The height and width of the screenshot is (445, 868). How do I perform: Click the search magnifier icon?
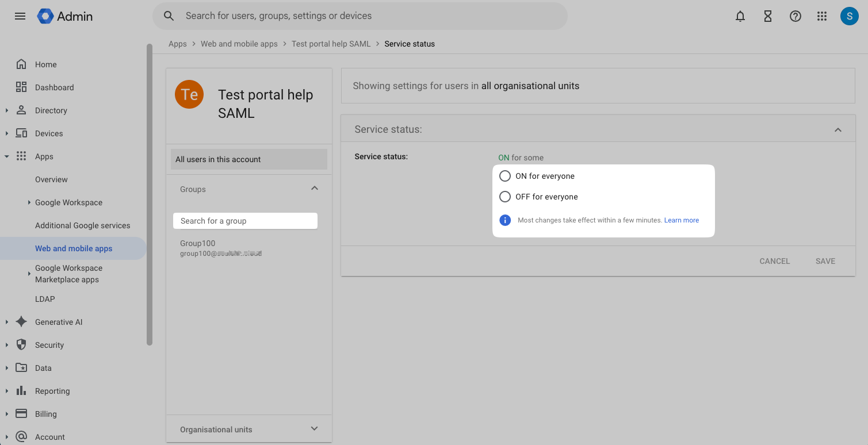pos(169,16)
